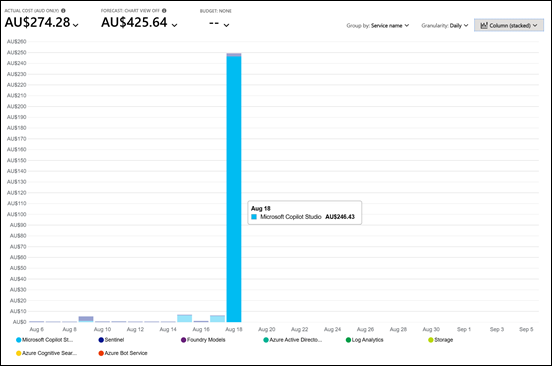Click the light blue Aug 17 bar
Viewport: 552px width, 366px height.
click(x=217, y=319)
